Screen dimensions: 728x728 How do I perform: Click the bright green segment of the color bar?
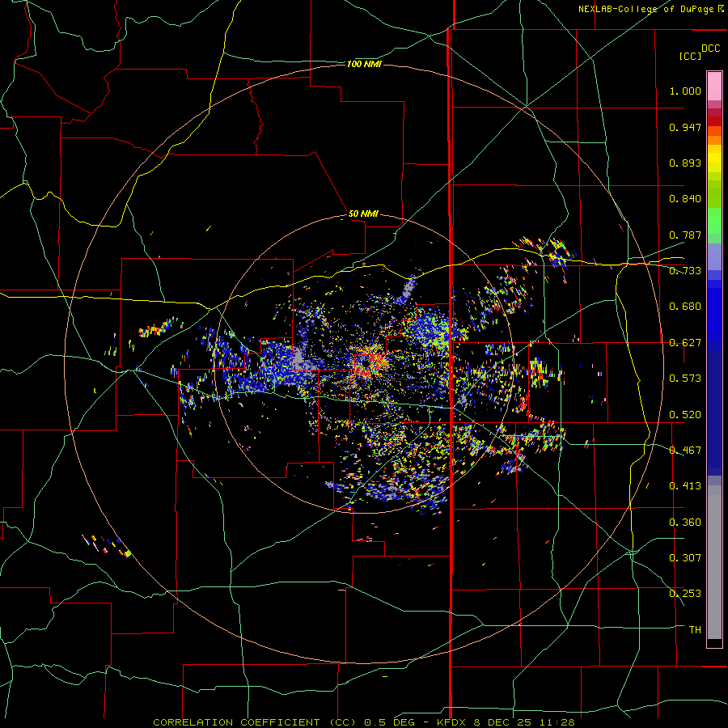tap(714, 221)
